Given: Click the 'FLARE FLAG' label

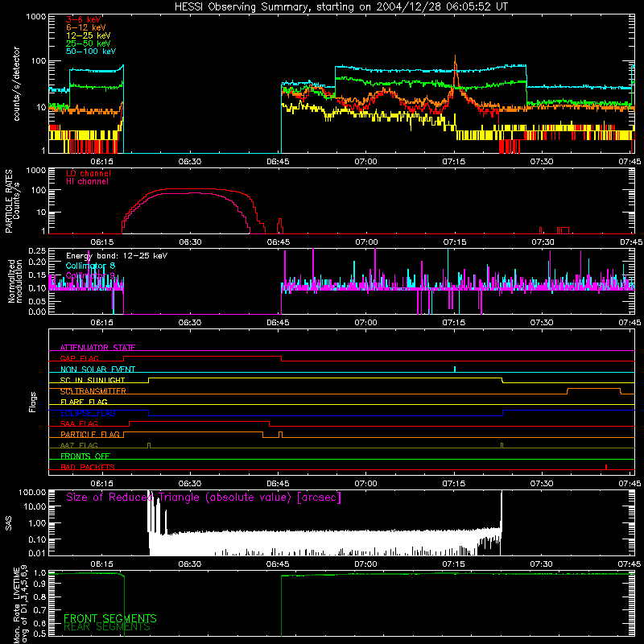Looking at the screenshot, I should coord(84,402).
